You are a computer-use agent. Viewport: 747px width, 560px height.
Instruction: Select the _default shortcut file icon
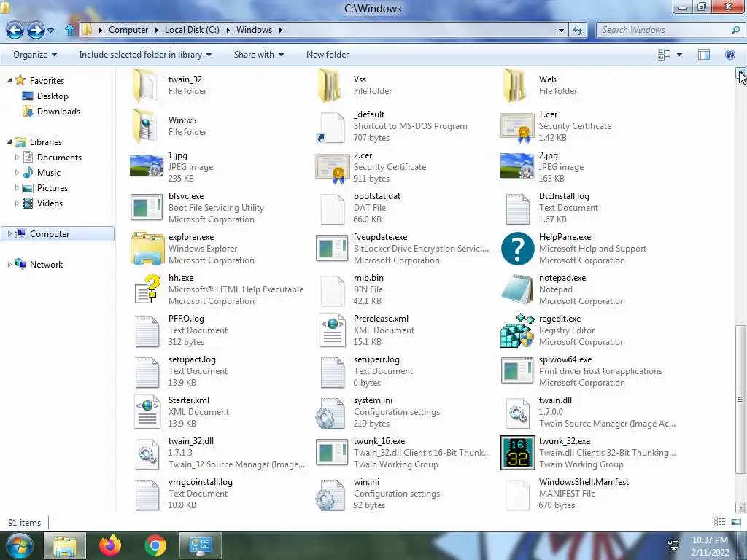pyautogui.click(x=330, y=127)
